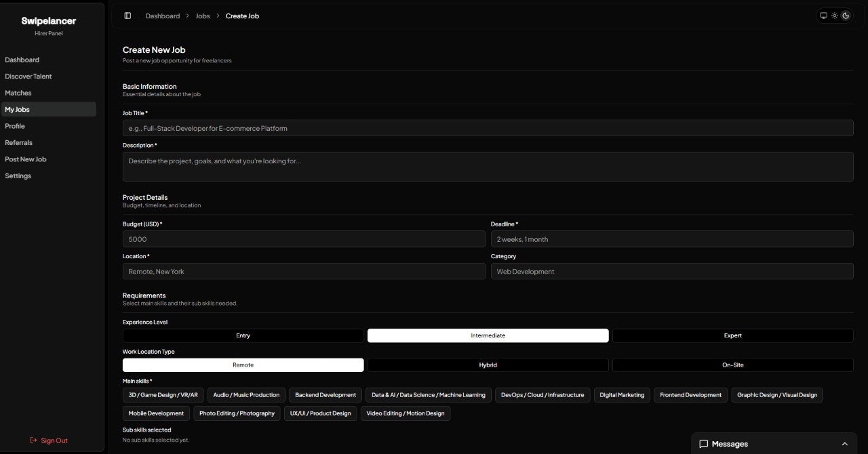
Task: Navigate to Matches from the sidebar
Action: [18, 92]
